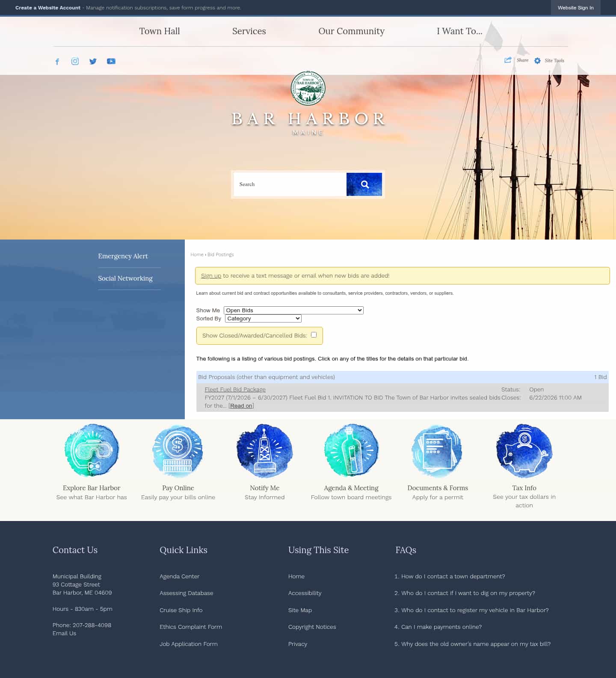
Task: Click the footer Accessibility link
Action: tap(305, 593)
